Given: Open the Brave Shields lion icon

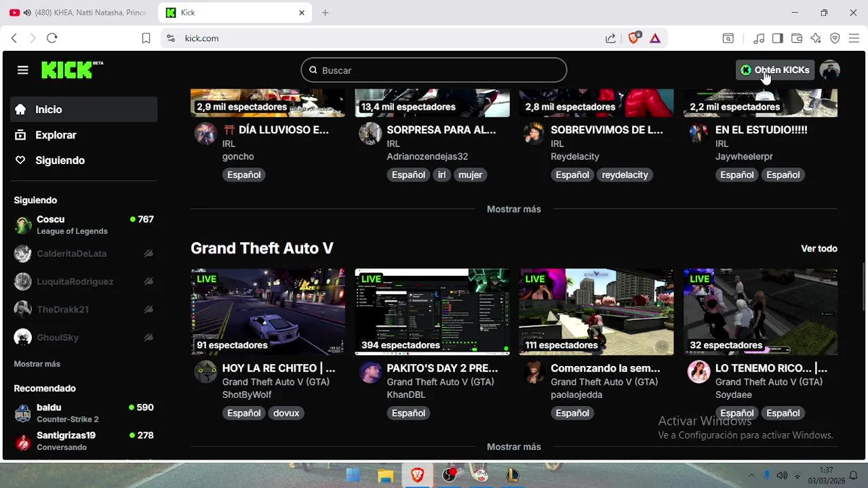Looking at the screenshot, I should click(x=633, y=39).
